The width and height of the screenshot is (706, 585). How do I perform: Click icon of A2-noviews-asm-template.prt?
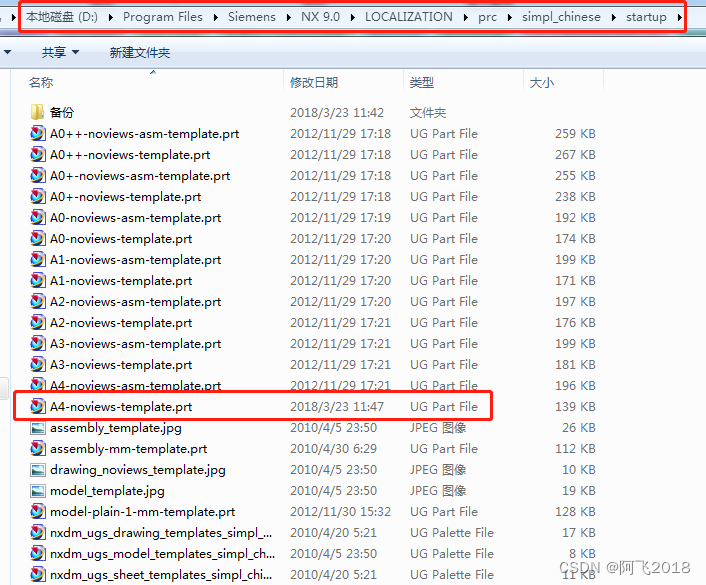click(37, 302)
